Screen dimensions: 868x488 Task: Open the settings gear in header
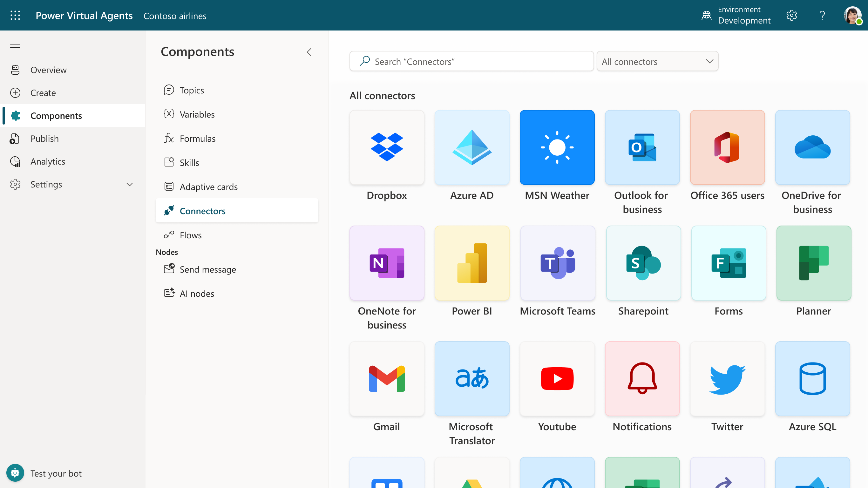click(791, 16)
